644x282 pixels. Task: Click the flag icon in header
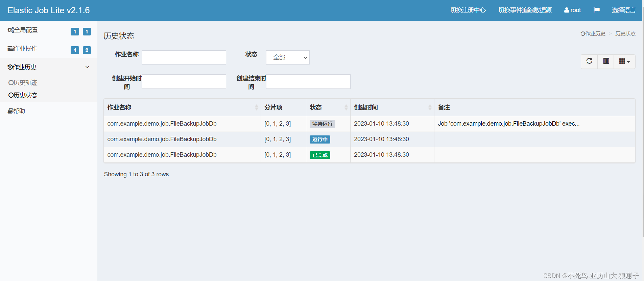[x=596, y=10]
